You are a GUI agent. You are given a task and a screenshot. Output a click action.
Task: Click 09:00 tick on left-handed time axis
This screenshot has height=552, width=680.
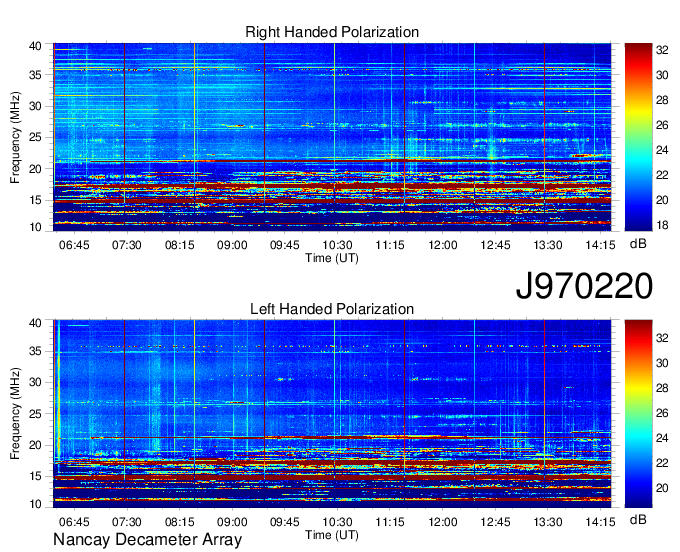(232, 521)
